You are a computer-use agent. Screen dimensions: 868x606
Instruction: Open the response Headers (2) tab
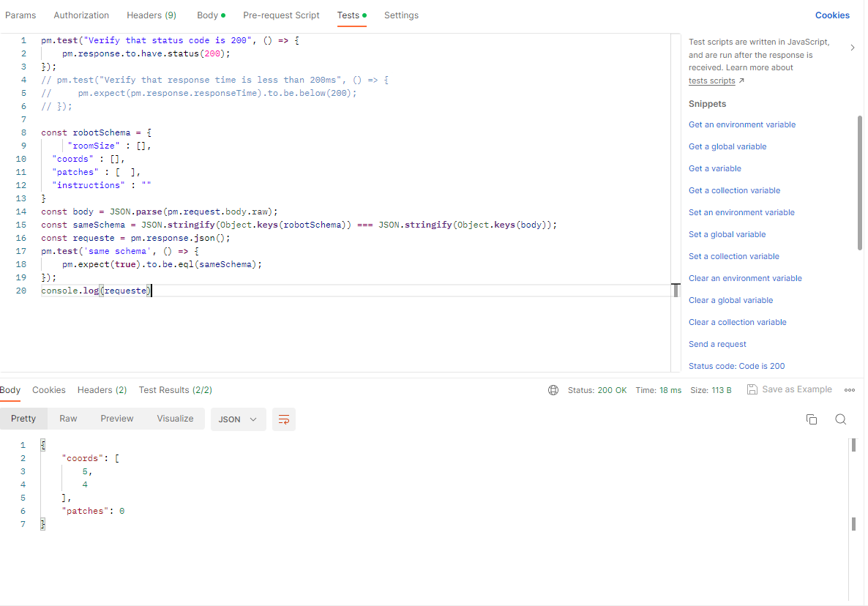tap(102, 390)
